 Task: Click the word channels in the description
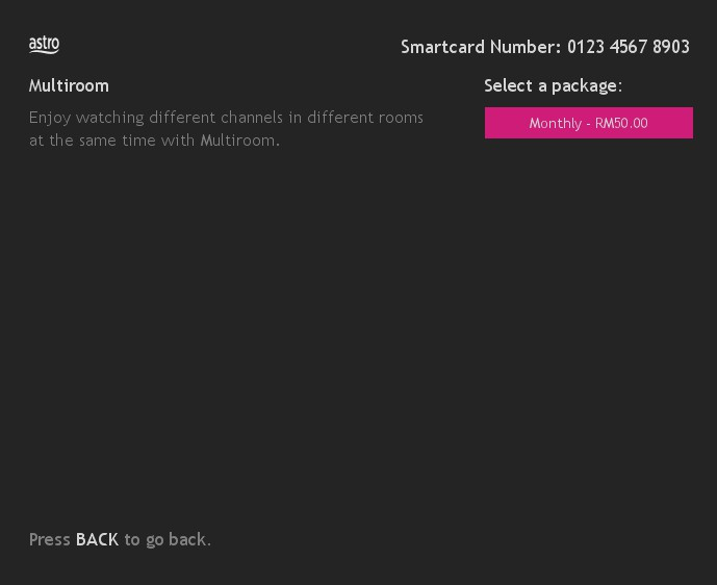pos(251,118)
